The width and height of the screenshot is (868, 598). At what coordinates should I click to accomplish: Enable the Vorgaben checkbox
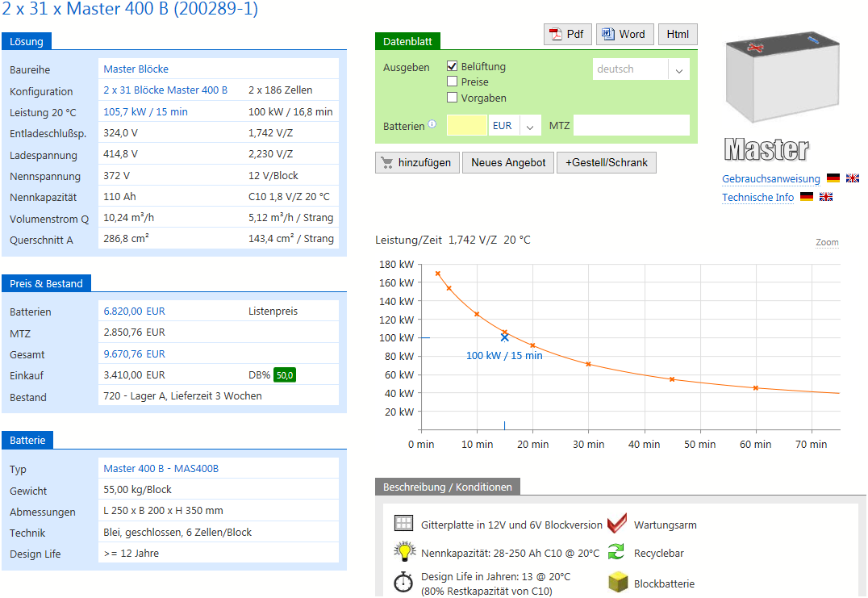coord(453,98)
